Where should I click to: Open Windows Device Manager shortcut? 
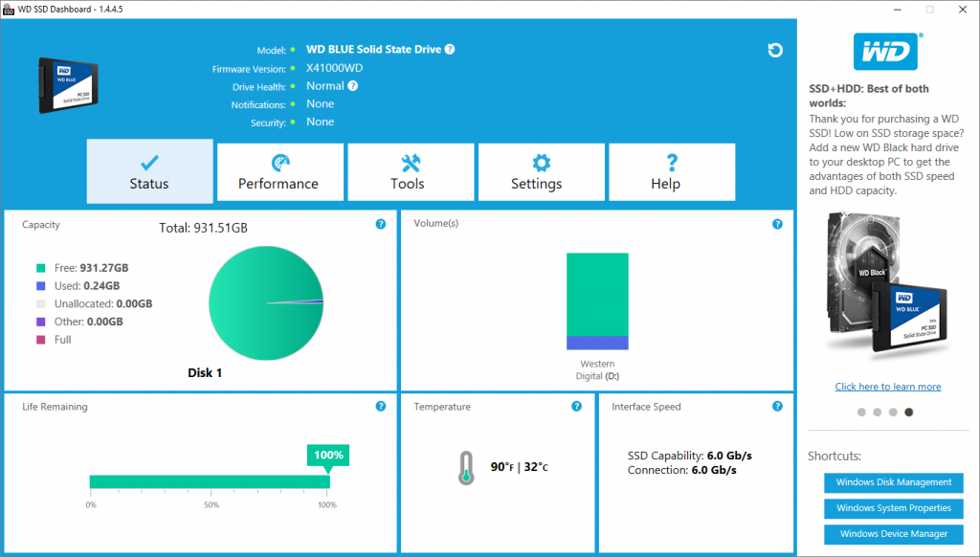893,534
